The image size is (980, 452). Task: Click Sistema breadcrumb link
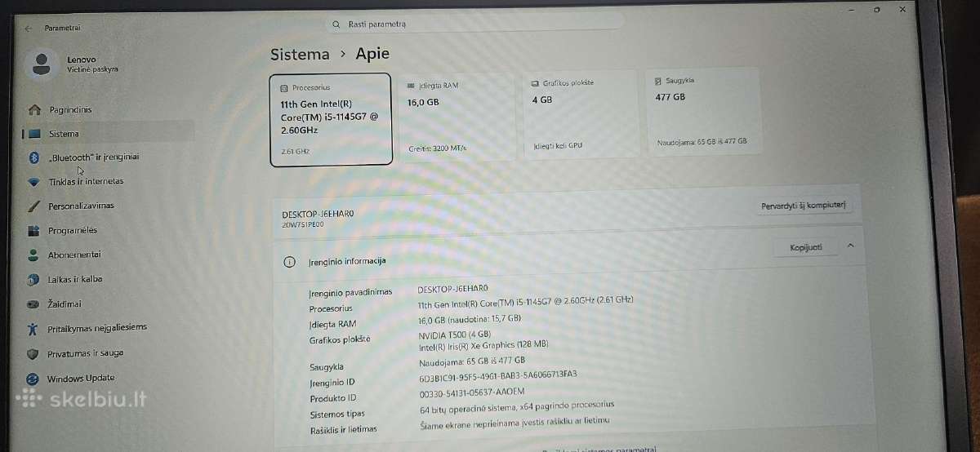tap(300, 54)
